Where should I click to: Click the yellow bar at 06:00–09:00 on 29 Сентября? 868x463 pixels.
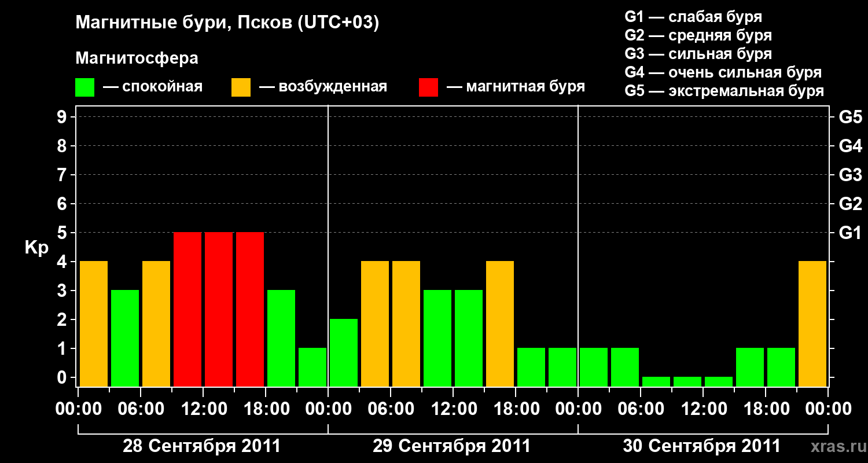point(406,324)
